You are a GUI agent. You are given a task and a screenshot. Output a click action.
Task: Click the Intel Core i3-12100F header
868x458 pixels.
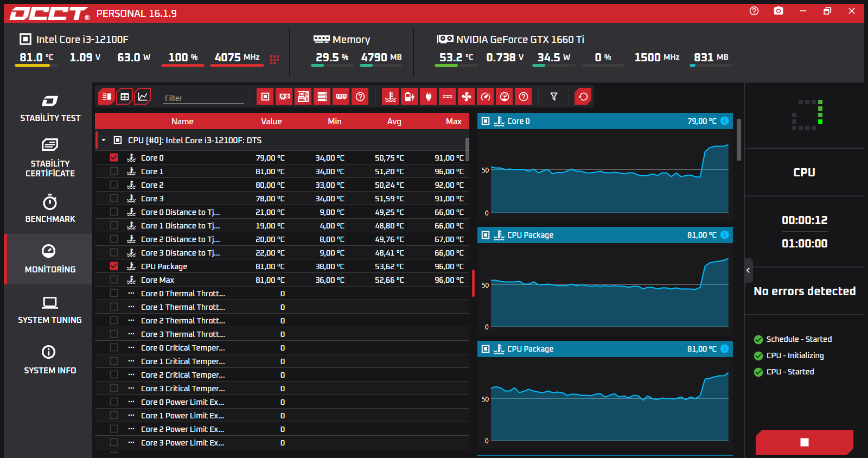click(74, 39)
